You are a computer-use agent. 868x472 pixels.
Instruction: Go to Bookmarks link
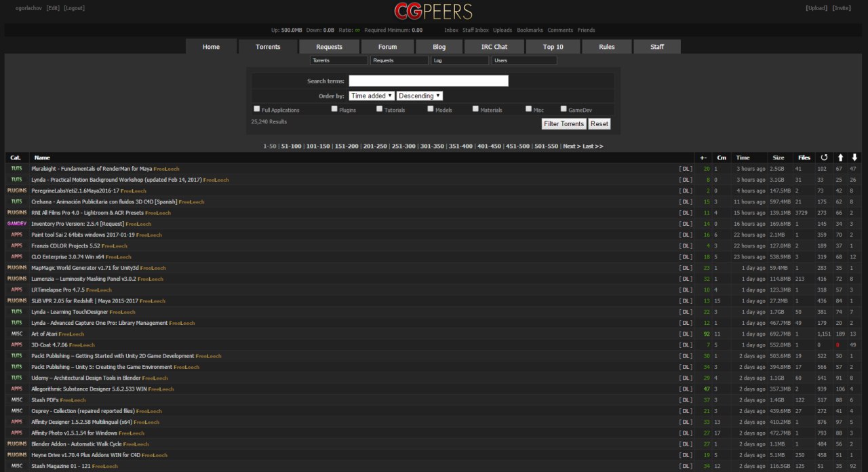(530, 30)
